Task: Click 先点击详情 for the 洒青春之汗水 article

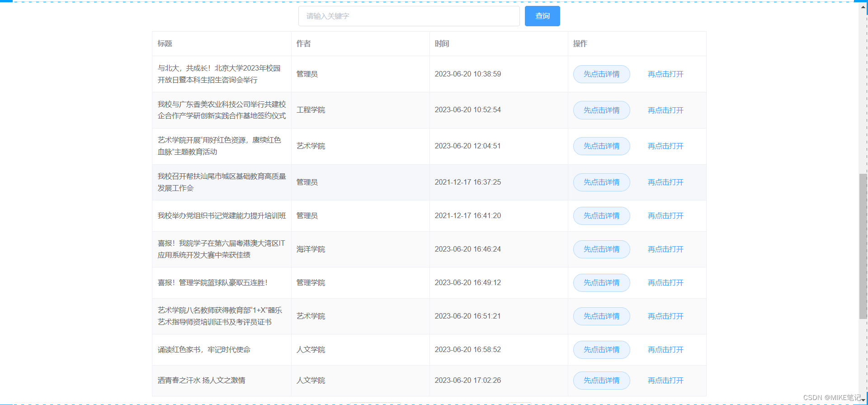Action: [x=601, y=380]
